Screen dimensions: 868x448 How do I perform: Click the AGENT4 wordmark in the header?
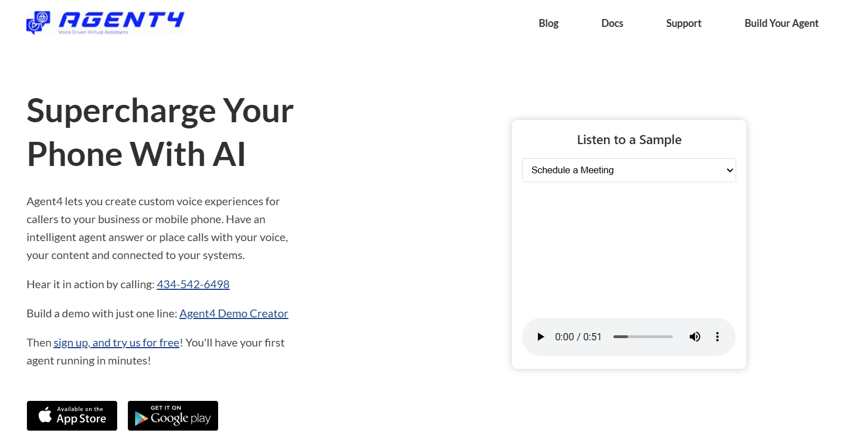coord(121,21)
